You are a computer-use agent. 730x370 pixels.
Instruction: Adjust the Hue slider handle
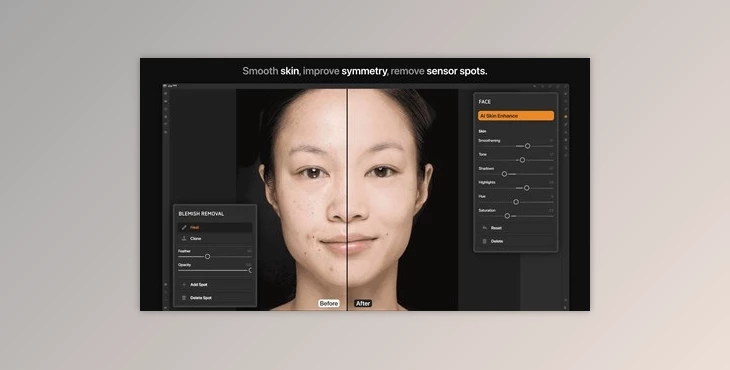[x=516, y=202]
